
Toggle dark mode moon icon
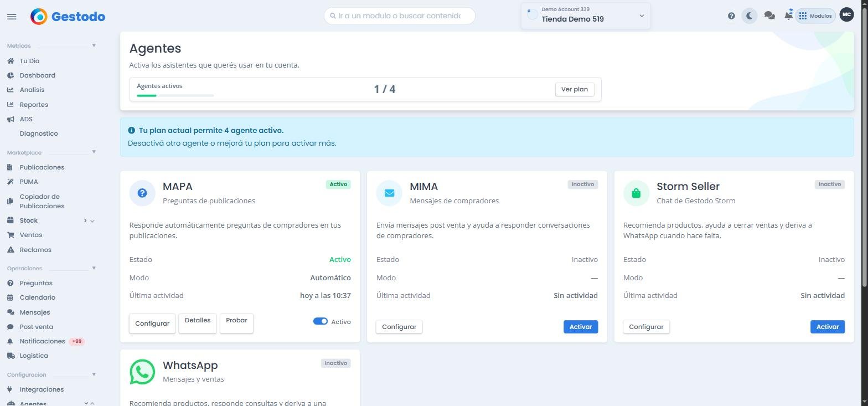click(x=750, y=16)
